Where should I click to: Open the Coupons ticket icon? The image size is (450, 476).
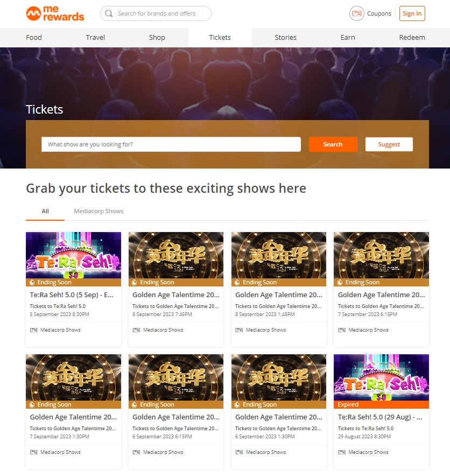(356, 13)
